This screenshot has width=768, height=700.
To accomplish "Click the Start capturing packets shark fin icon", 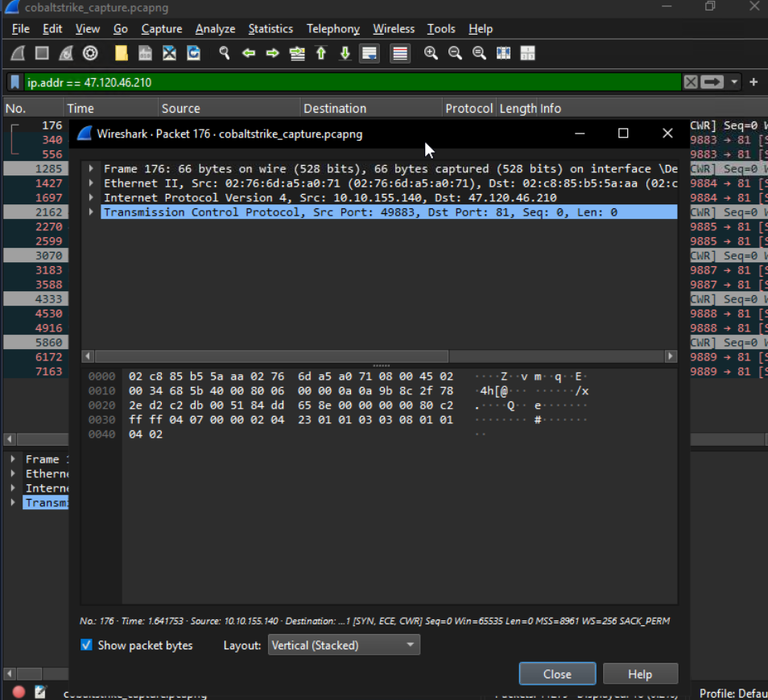I will (18, 53).
